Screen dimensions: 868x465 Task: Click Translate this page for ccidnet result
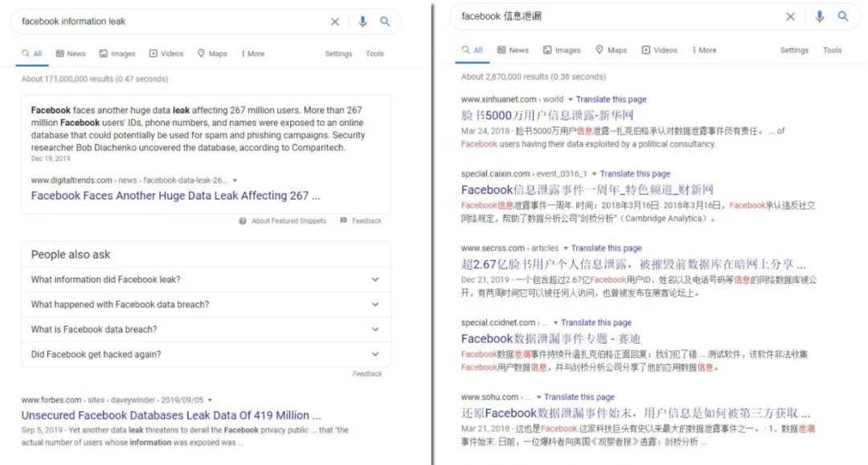coord(596,323)
